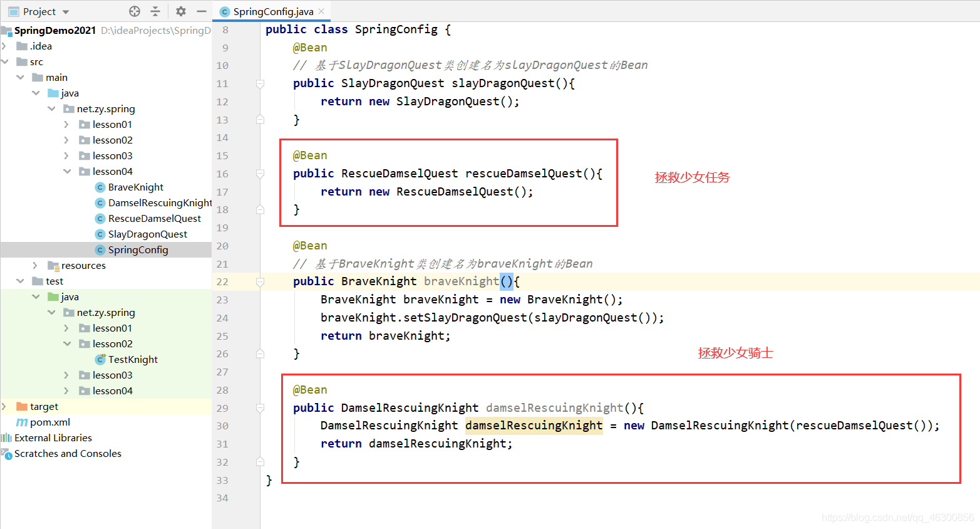Collapse the lesson04 package under main
Image resolution: width=980 pixels, height=529 pixels.
[x=67, y=171]
